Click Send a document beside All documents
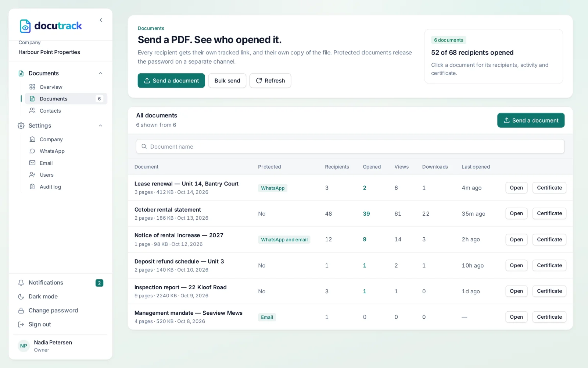The image size is (588, 368). click(x=531, y=120)
